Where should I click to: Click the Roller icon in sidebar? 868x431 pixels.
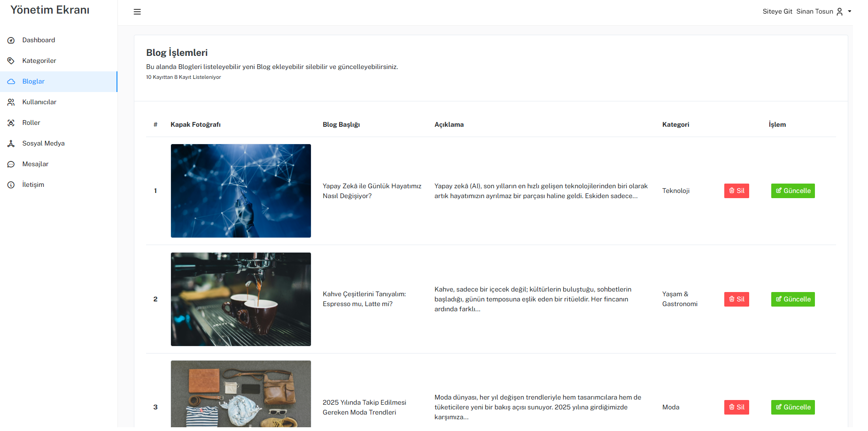coord(11,123)
